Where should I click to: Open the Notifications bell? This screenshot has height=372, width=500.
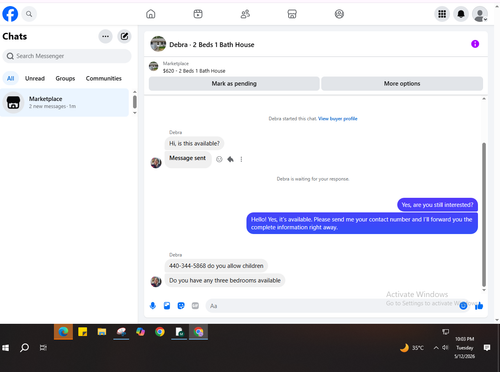point(461,14)
